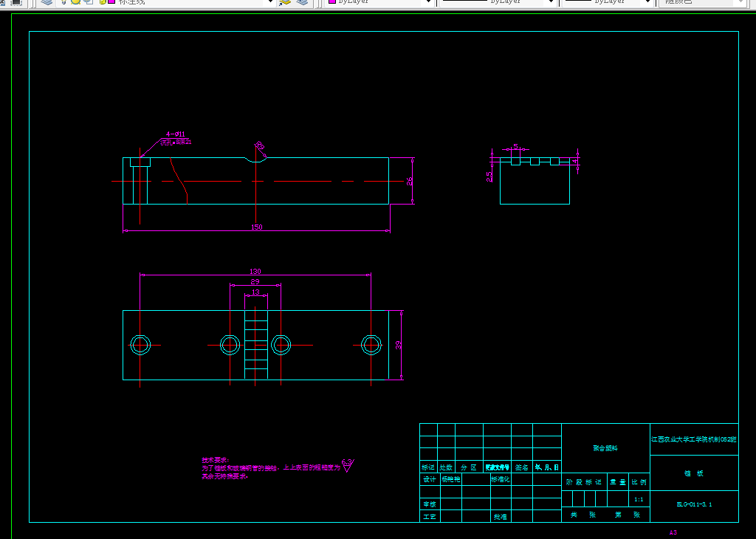This screenshot has height=539, width=756.
Task: Select the 比例 title block cell
Action: coord(639,482)
